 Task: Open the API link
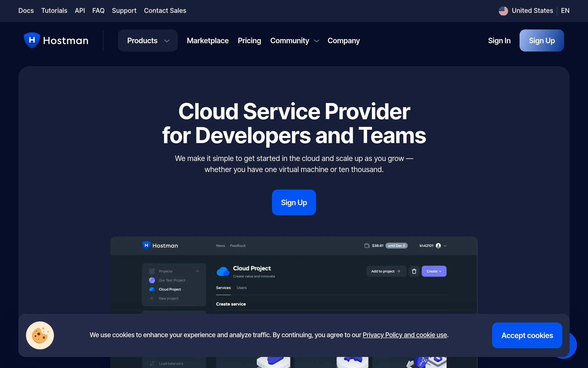click(80, 11)
